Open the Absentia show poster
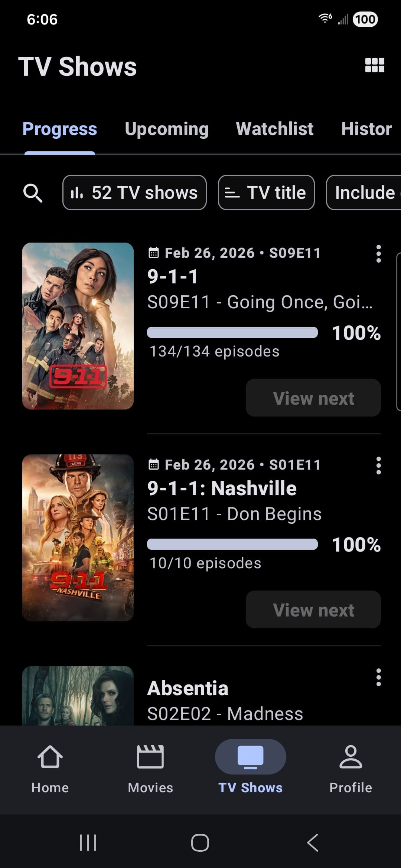This screenshot has height=868, width=401. click(78, 696)
